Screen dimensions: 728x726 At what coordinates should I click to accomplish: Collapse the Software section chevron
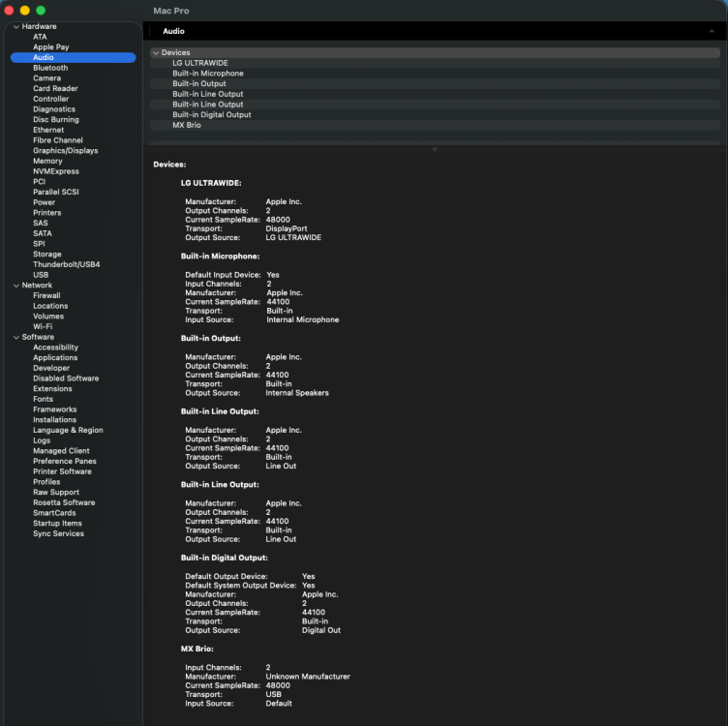(x=16, y=338)
